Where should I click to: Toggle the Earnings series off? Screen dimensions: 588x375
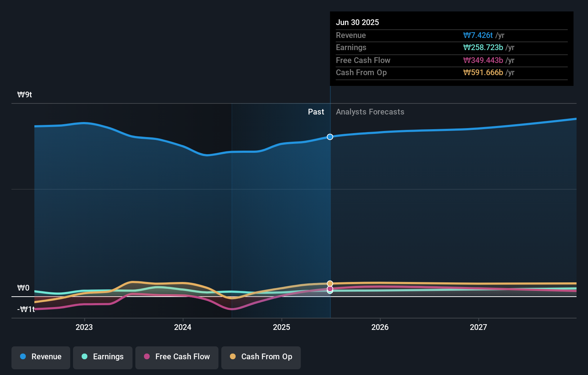(102, 357)
